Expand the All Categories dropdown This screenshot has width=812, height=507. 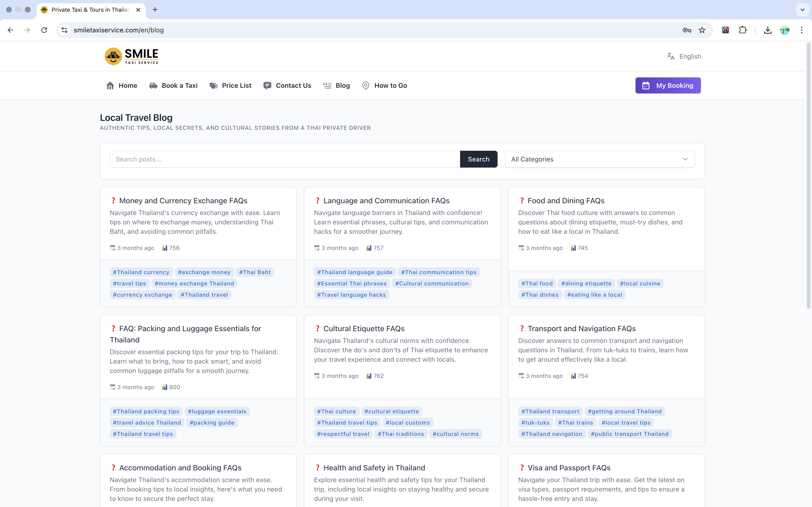click(x=600, y=159)
